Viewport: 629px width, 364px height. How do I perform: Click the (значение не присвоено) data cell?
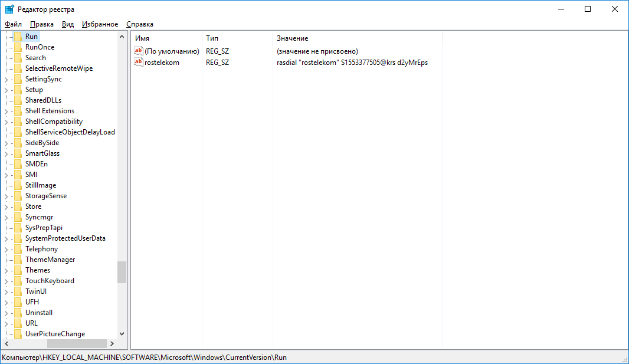pos(317,51)
